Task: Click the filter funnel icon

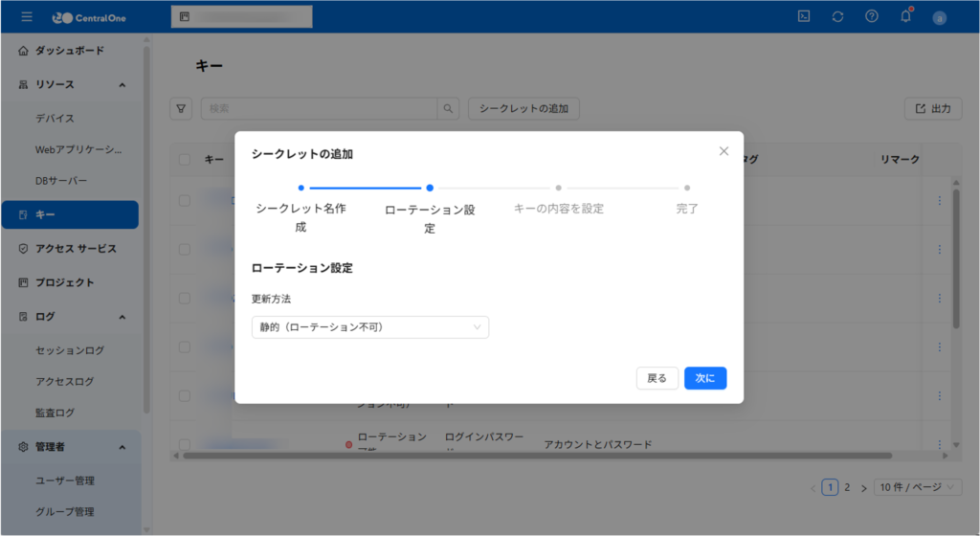Action: pyautogui.click(x=181, y=108)
